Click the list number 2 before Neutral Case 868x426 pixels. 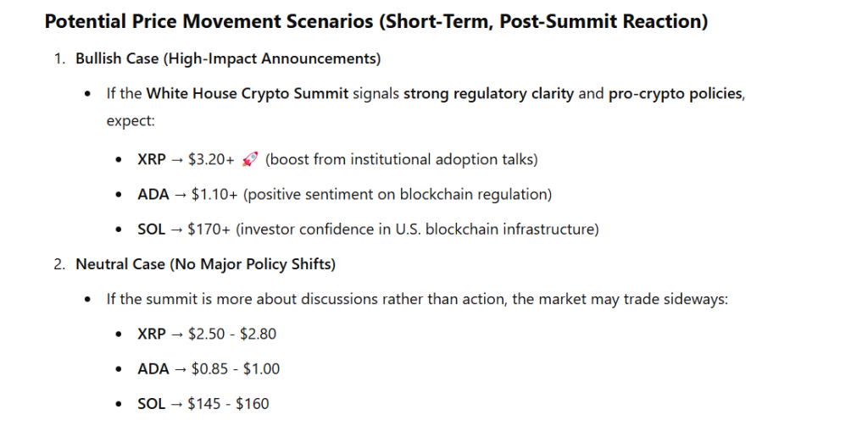59,264
